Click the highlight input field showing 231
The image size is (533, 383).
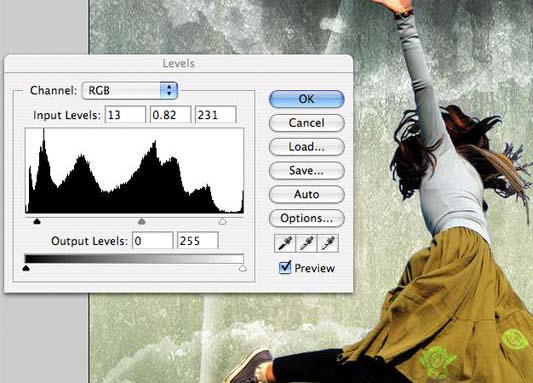[216, 115]
